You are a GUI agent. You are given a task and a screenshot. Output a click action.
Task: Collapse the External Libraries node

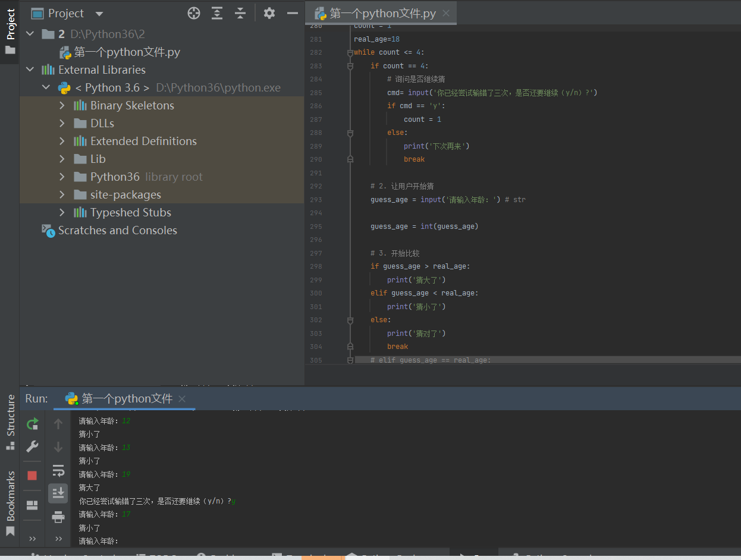[x=30, y=70]
